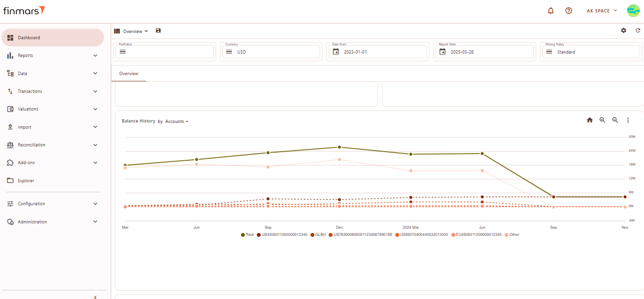Image resolution: width=644 pixels, height=299 pixels.
Task: Toggle GLBH series in chart legend
Action: [x=318, y=235]
